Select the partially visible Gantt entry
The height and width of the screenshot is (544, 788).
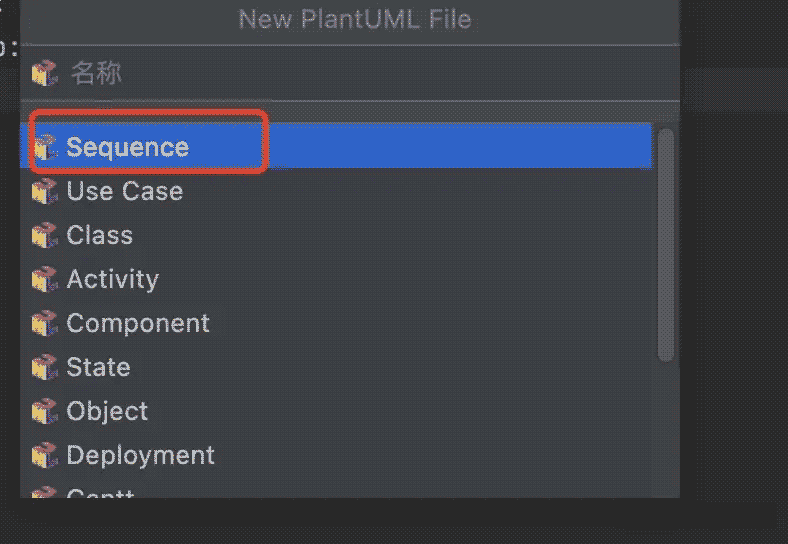click(100, 493)
